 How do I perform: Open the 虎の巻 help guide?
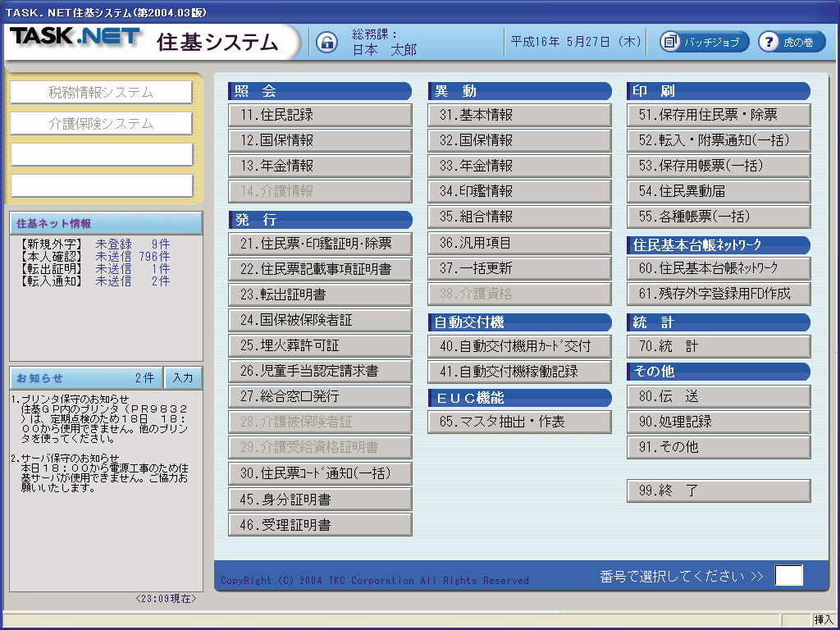click(x=791, y=42)
